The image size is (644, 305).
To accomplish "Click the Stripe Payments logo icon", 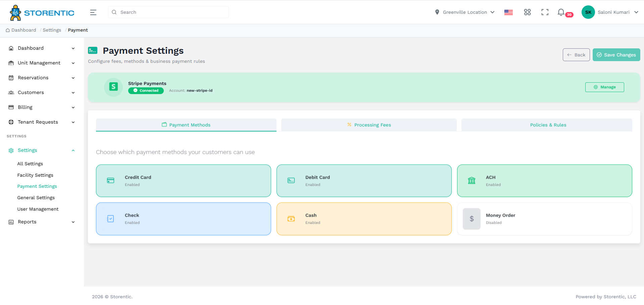I will click(113, 87).
